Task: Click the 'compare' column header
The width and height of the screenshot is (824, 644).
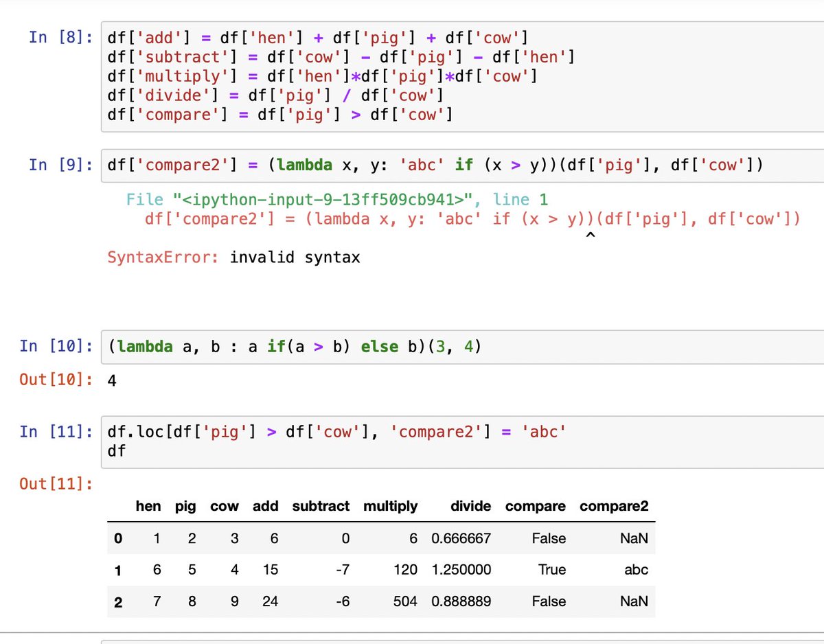Action: click(x=536, y=507)
